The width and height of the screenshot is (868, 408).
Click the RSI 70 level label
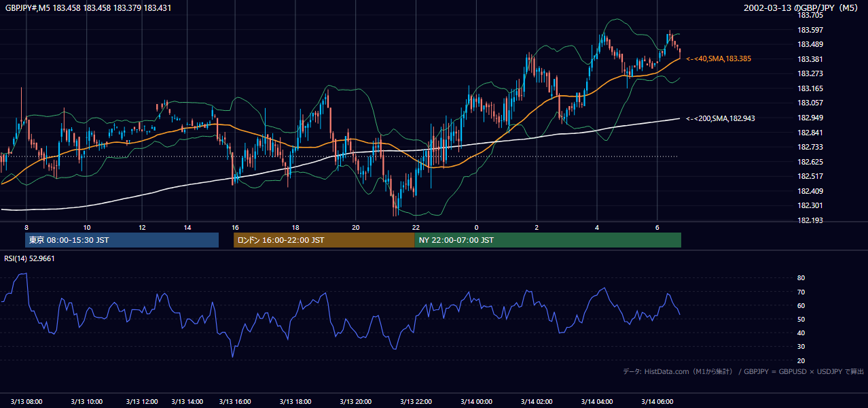click(x=801, y=292)
